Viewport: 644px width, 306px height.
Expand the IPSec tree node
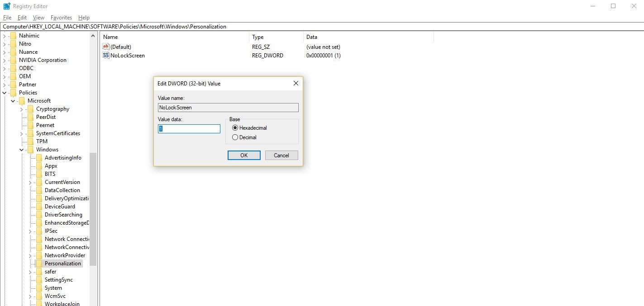pos(30,231)
